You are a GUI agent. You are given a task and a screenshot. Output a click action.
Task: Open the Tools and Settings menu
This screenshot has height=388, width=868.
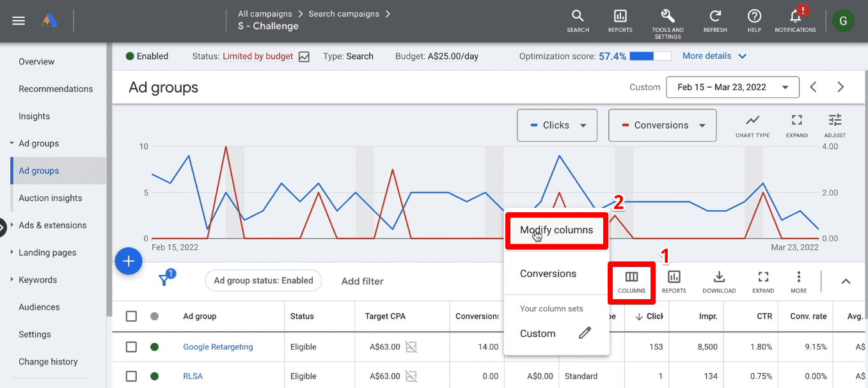(667, 21)
